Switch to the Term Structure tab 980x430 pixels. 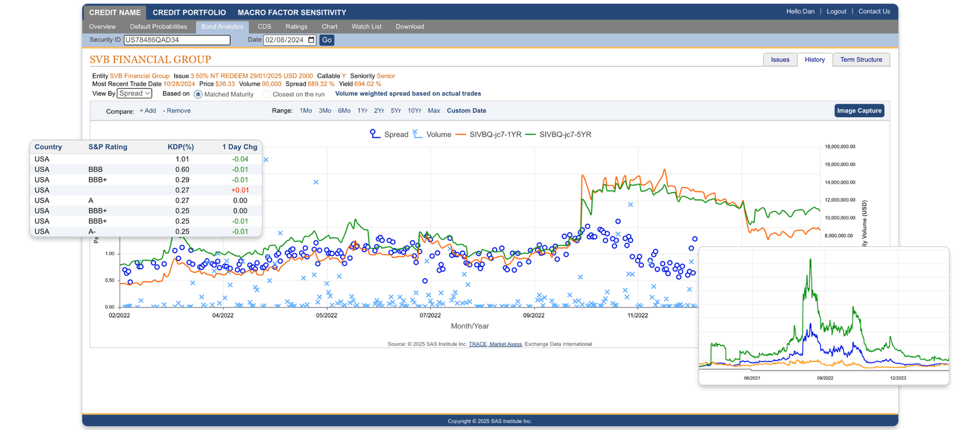click(x=861, y=60)
